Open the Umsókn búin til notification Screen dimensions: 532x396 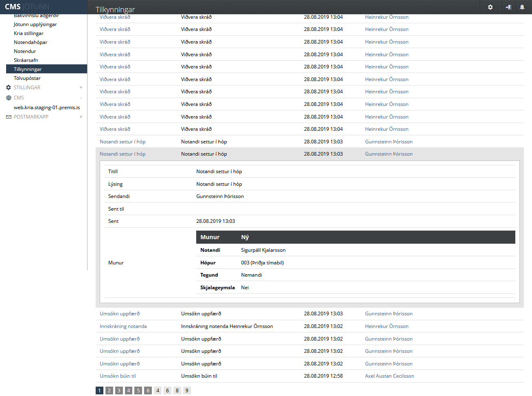point(118,376)
